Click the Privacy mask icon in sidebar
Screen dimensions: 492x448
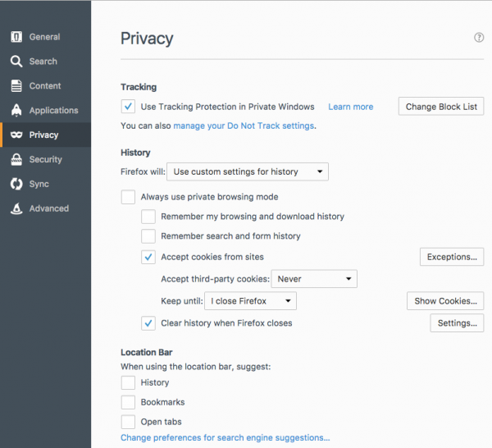click(16, 135)
